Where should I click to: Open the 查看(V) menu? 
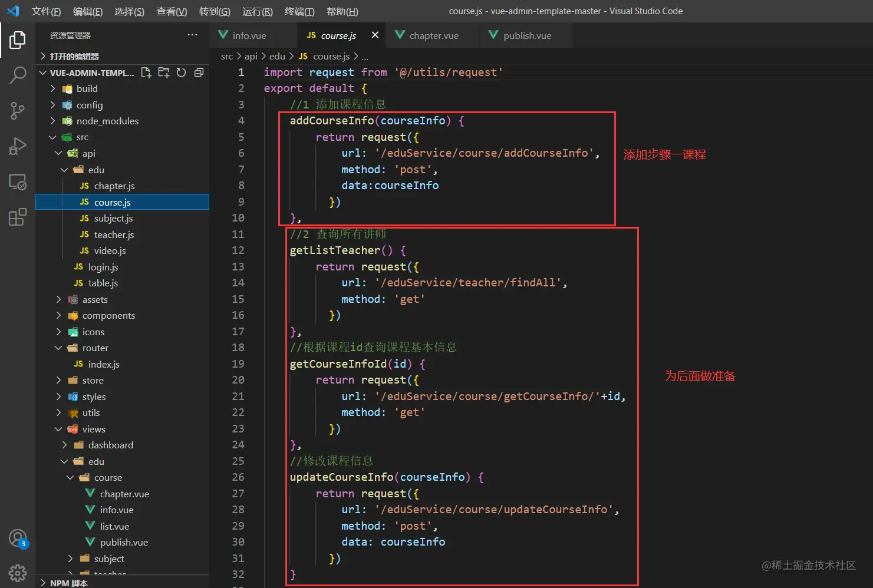pos(172,11)
